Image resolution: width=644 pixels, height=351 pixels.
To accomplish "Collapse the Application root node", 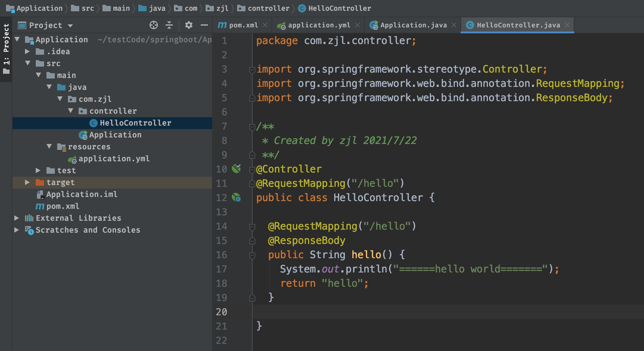I will click(17, 39).
